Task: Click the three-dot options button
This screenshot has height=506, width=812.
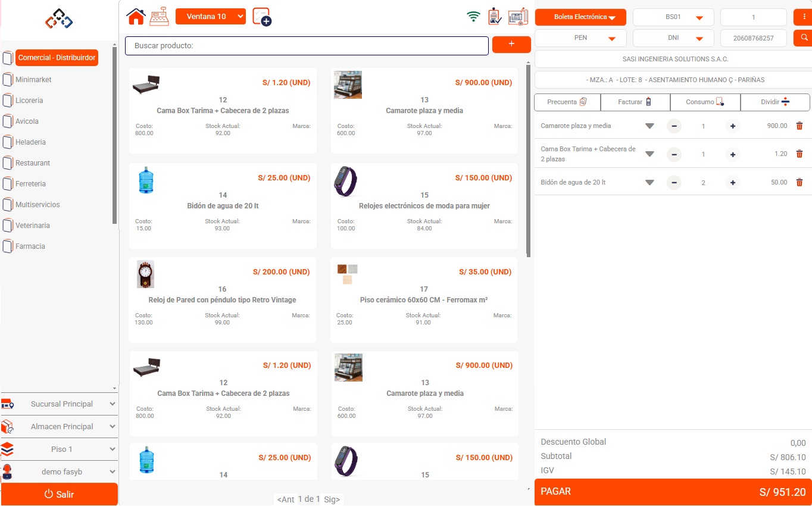Action: [804, 17]
